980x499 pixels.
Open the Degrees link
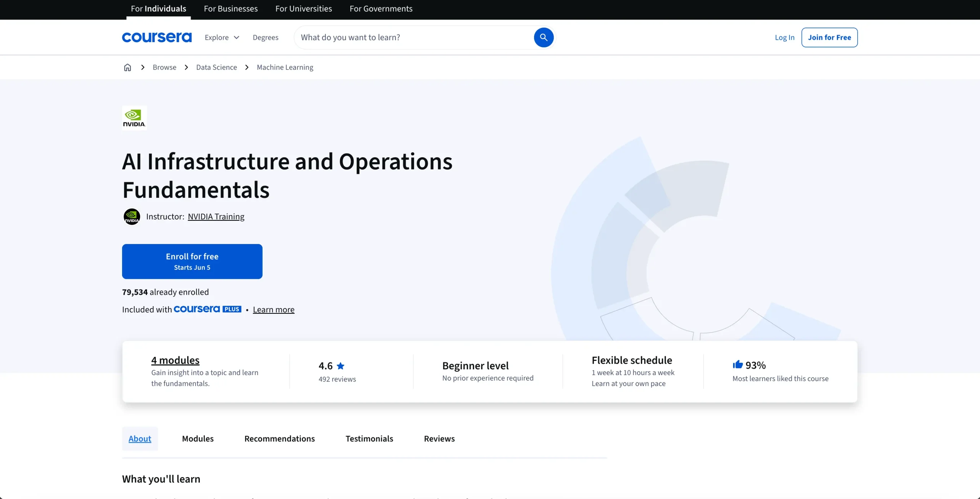266,38
